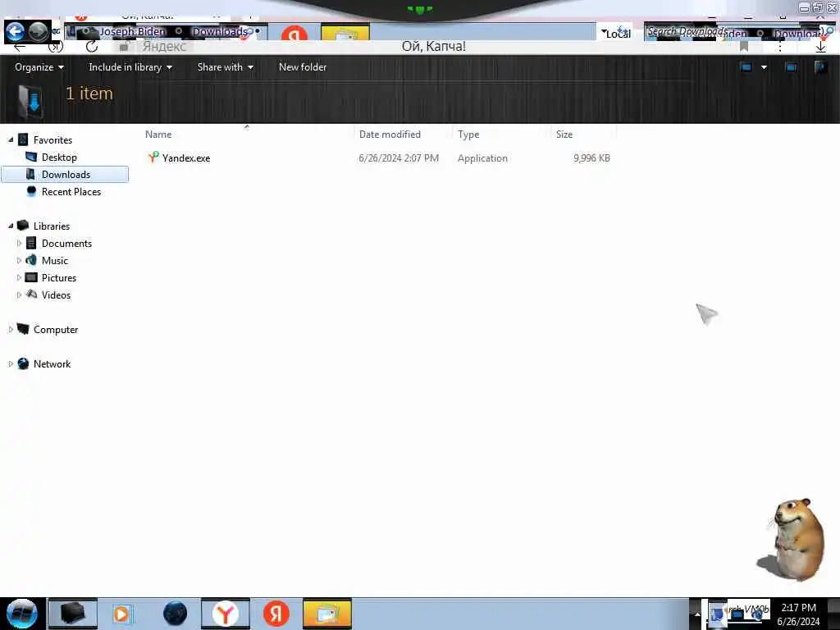840x630 pixels.
Task: Click the New folder button
Action: point(303,67)
